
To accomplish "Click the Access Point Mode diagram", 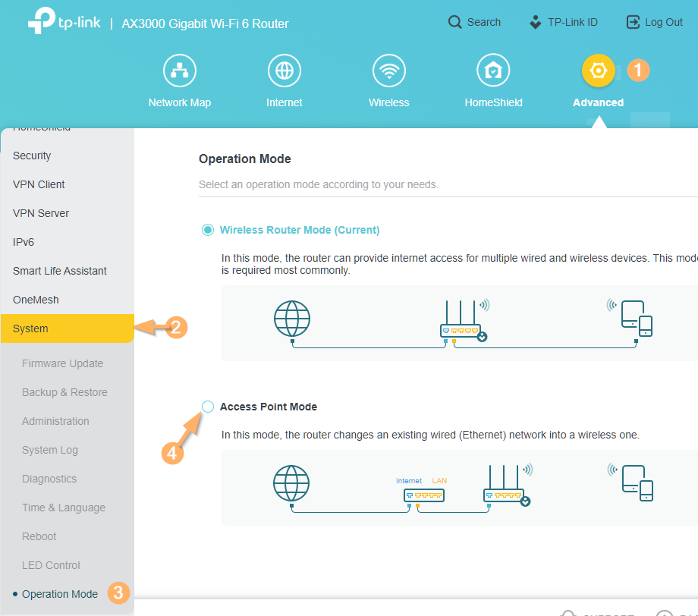I will coord(460,488).
